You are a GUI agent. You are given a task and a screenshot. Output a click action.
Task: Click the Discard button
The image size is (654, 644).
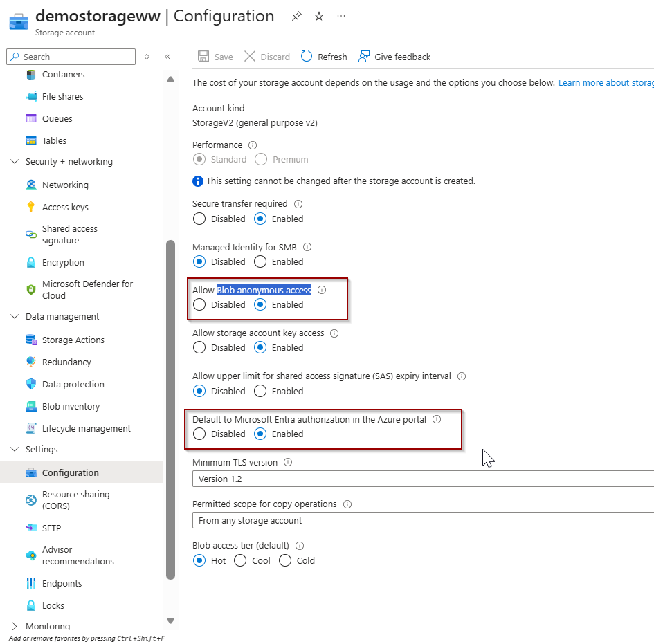click(267, 57)
